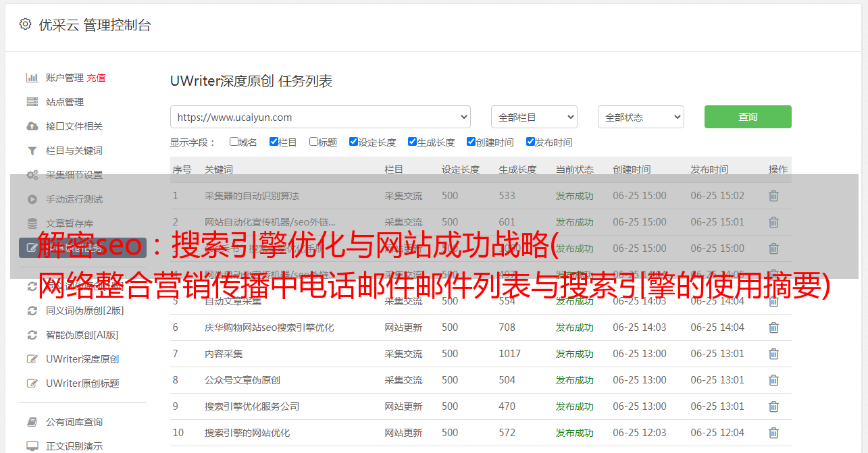Viewport: 868px width, 453px height.
Task: Open 正文识别演示 in the sidebar
Action: [74, 446]
